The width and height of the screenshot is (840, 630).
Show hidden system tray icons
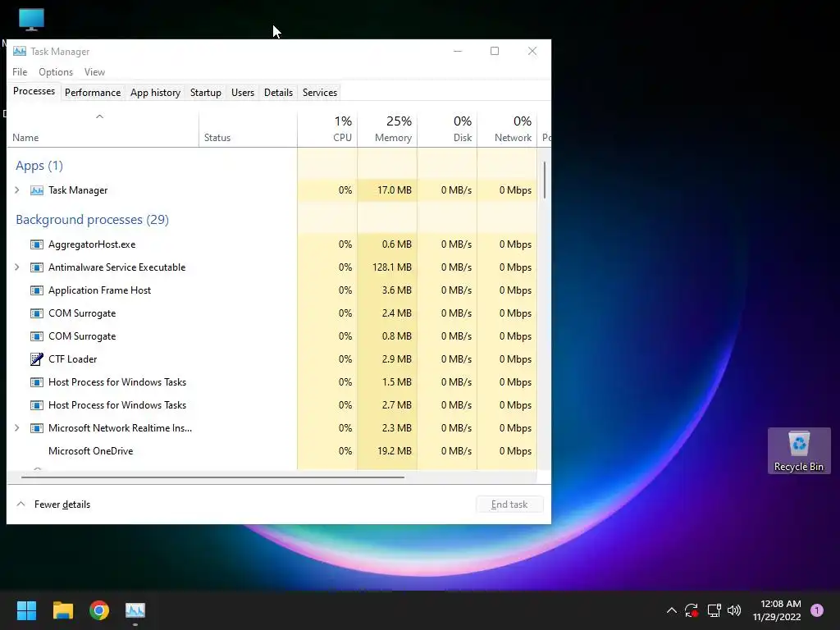coord(671,610)
